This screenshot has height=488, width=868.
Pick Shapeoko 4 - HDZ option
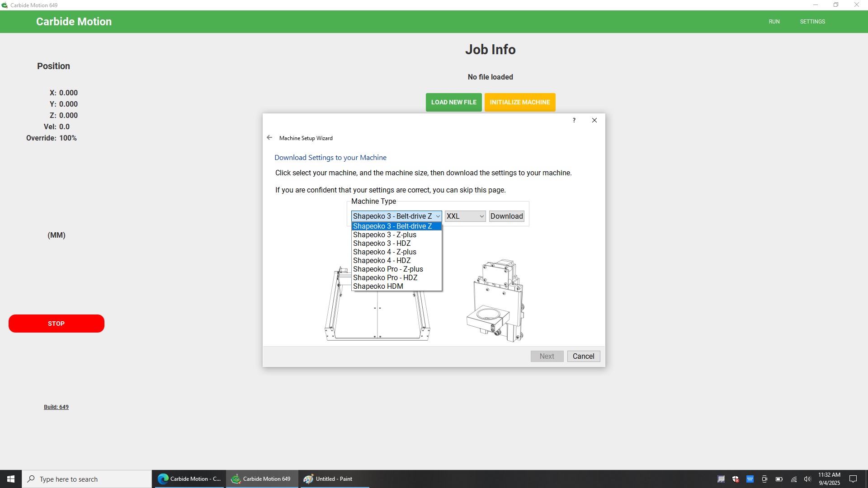(382, 261)
